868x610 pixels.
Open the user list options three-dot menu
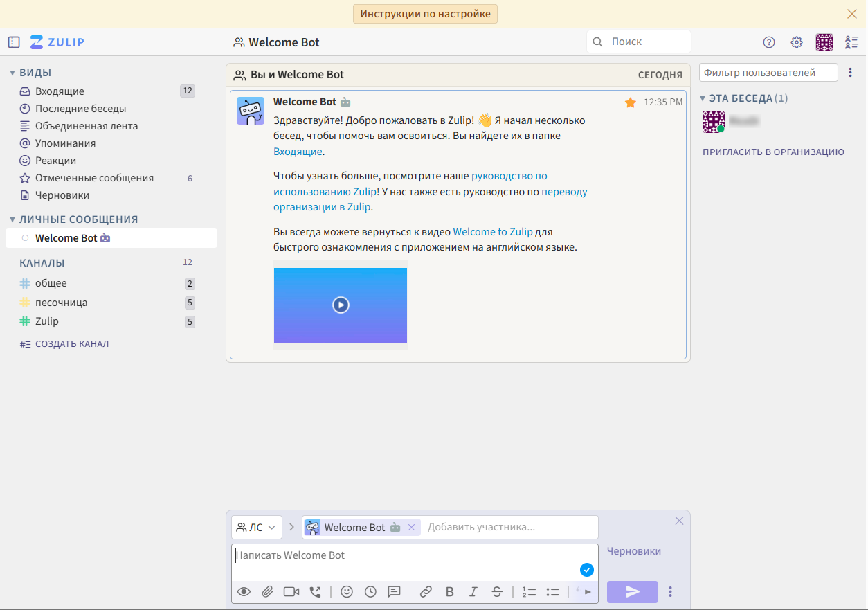click(851, 73)
